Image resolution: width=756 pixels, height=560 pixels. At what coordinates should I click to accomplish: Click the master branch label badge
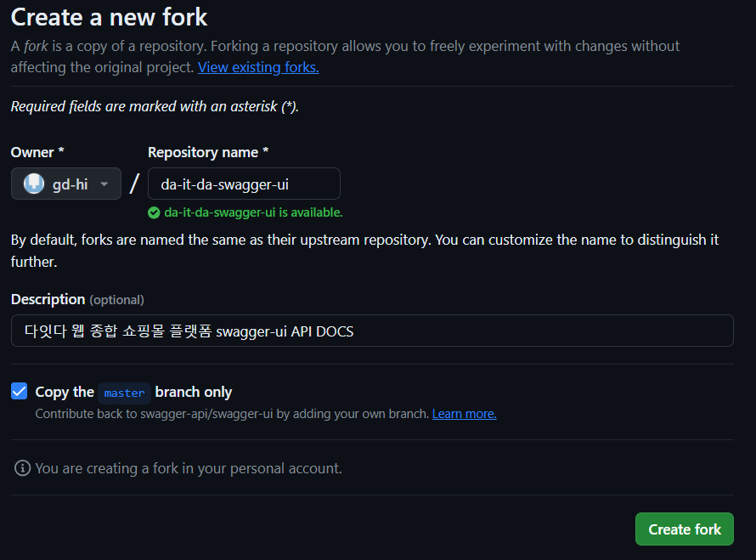(x=124, y=393)
